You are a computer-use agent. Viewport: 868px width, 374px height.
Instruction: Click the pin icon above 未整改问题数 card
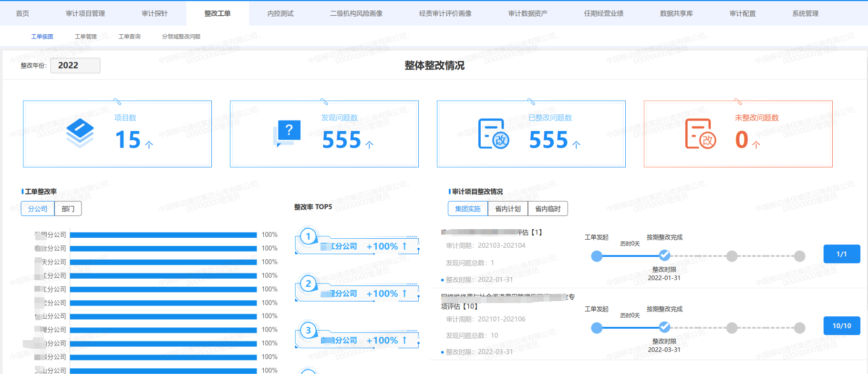tap(738, 101)
